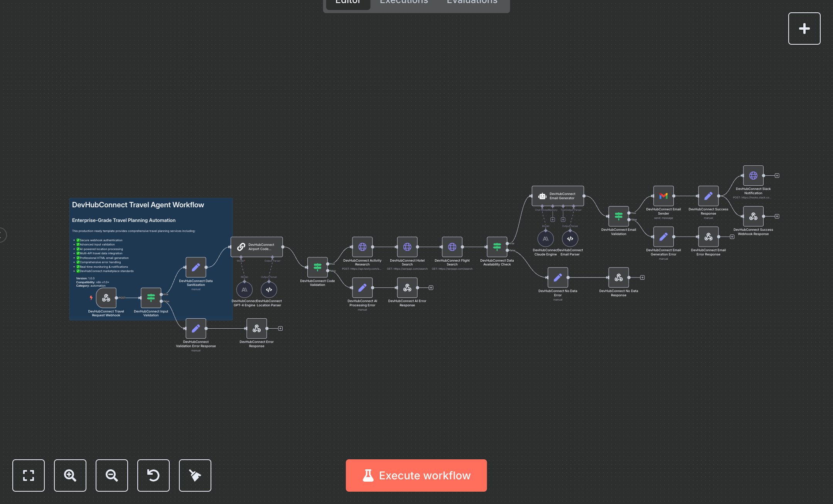The height and width of the screenshot is (504, 833).
Task: Click the Airport Code chain node
Action: tap(256, 247)
